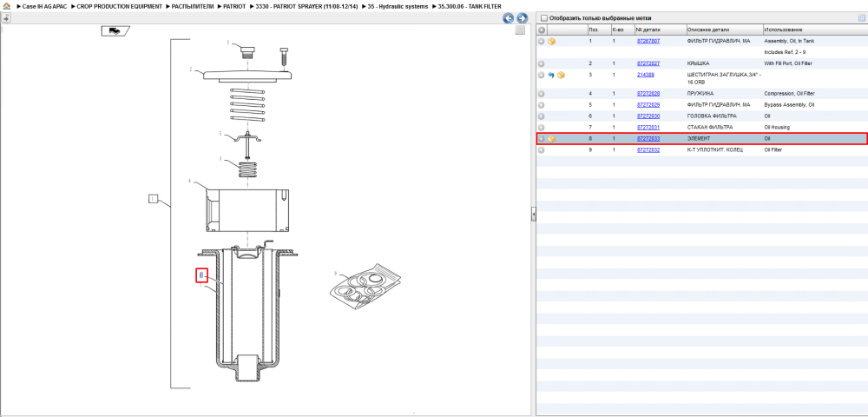Open the РАСПЫЛИТЕЛИ breadcrumb

tap(194, 6)
